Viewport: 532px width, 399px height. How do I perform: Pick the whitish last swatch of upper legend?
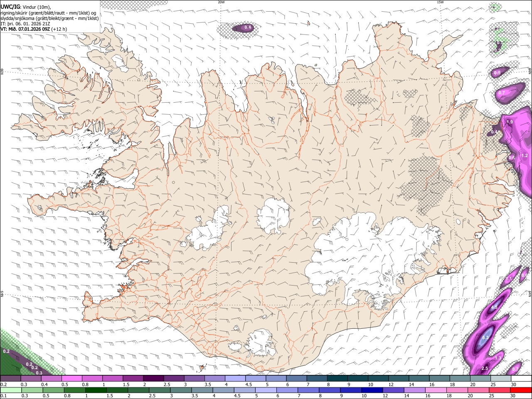(521, 379)
